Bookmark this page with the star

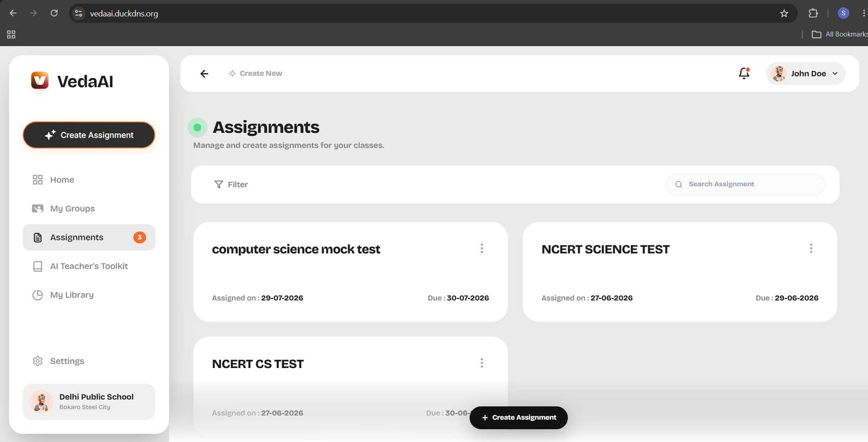click(x=784, y=13)
